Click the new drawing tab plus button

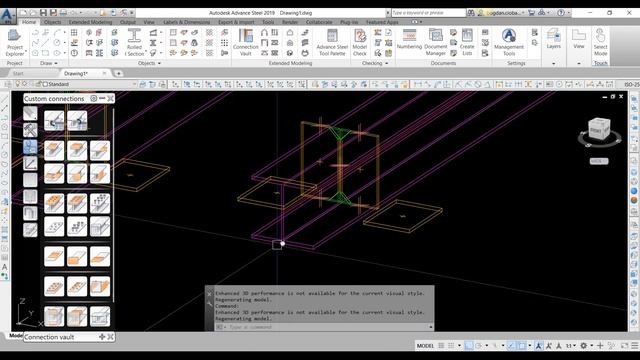[118, 73]
